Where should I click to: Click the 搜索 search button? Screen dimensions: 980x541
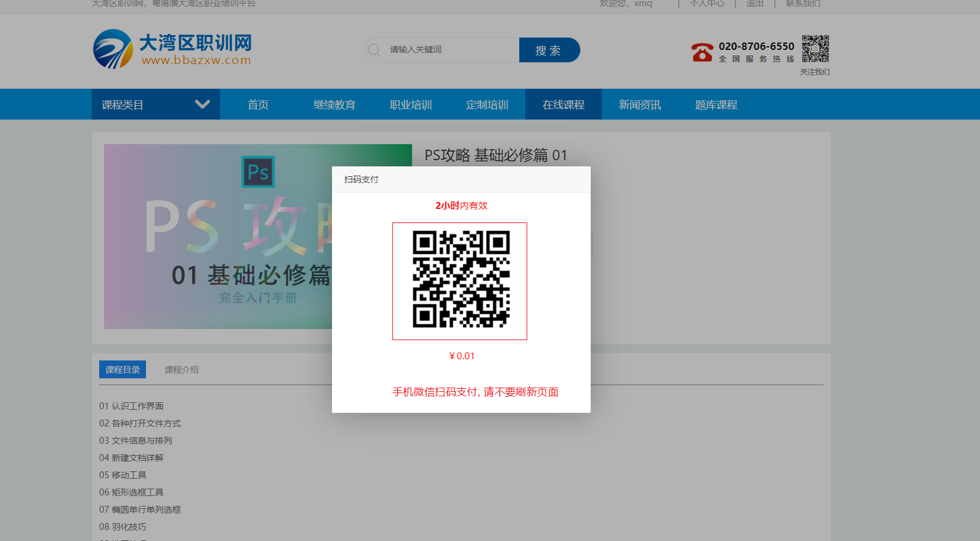pyautogui.click(x=549, y=50)
